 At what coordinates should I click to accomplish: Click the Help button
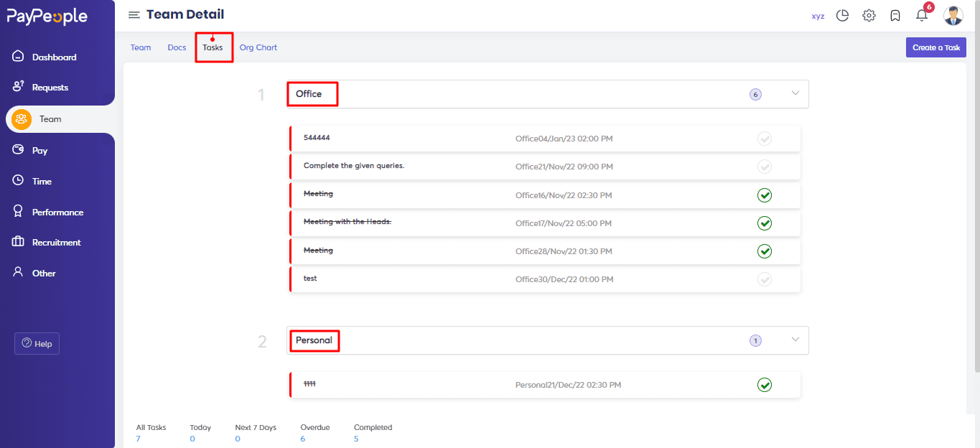tap(37, 343)
